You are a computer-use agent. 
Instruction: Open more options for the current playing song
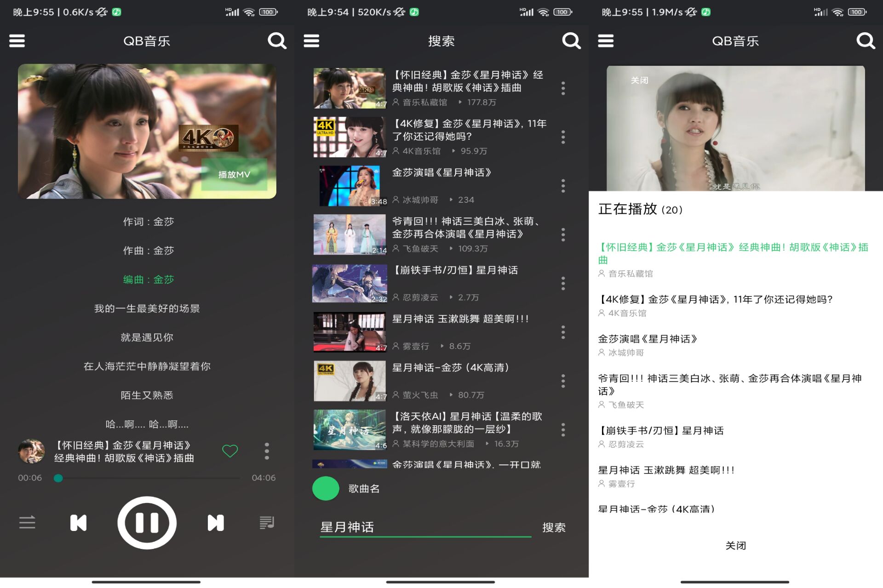(267, 451)
